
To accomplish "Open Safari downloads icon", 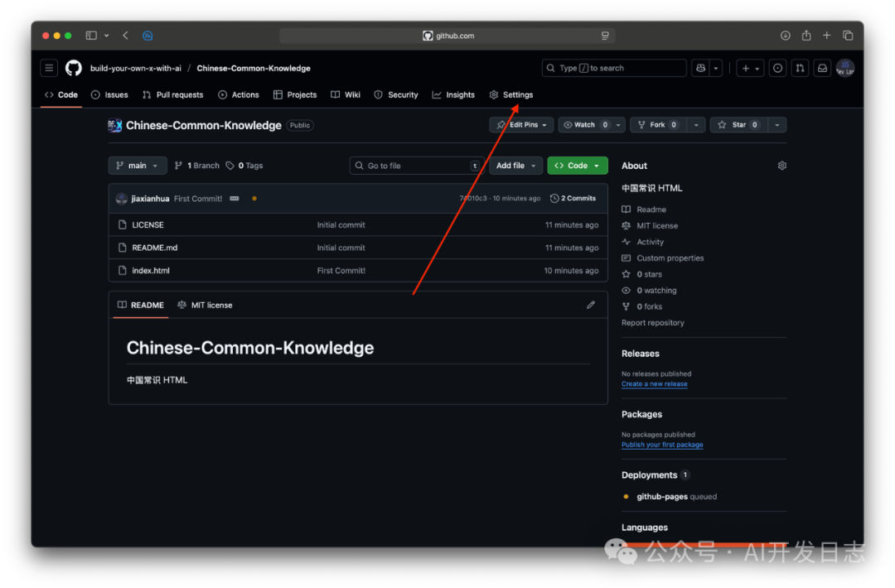I will pyautogui.click(x=785, y=36).
